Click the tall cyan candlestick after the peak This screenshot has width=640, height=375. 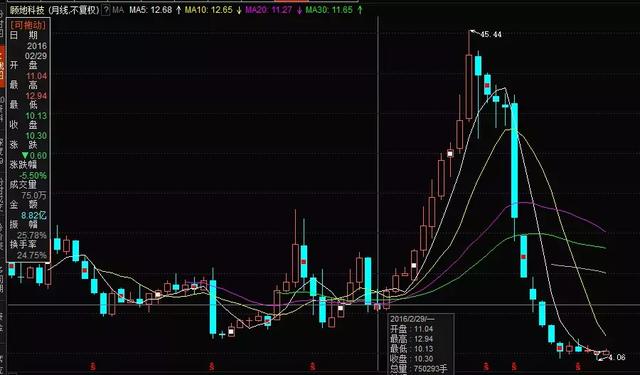coord(515,160)
